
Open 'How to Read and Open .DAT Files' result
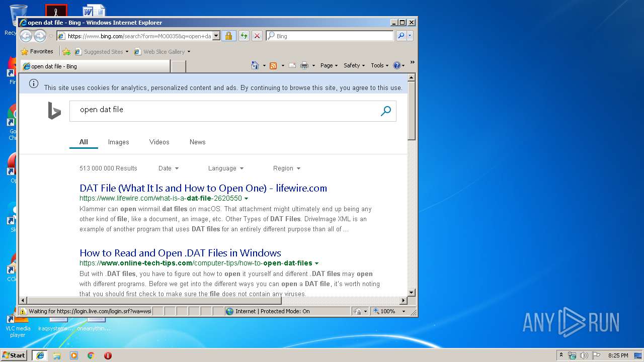180,253
